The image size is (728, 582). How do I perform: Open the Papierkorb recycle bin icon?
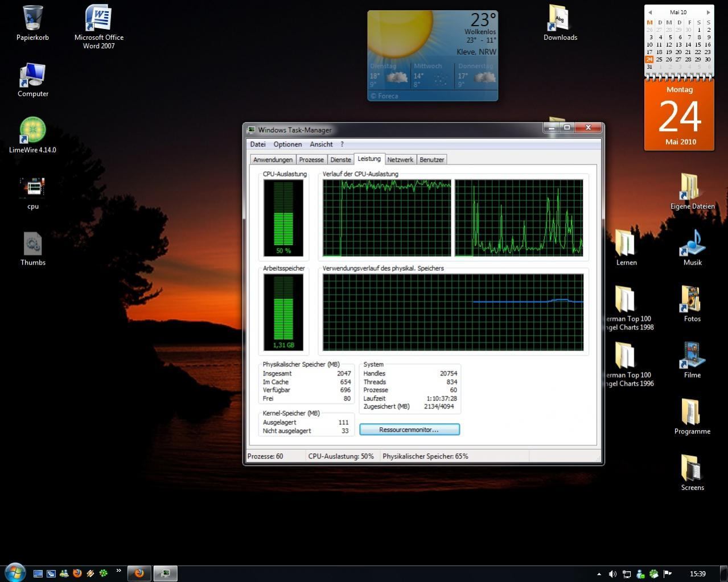coord(32,23)
